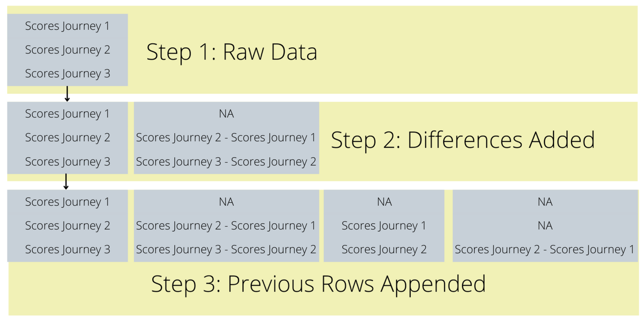Click 'Scores Journey 2' in the Step 1 block
Image resolution: width=644 pixels, height=322 pixels.
(x=67, y=50)
